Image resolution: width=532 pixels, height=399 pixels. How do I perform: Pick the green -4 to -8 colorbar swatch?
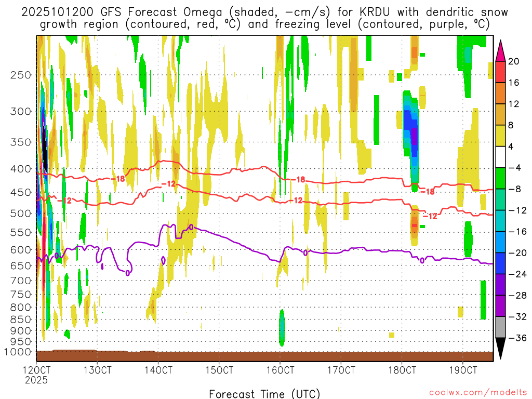tap(500, 178)
